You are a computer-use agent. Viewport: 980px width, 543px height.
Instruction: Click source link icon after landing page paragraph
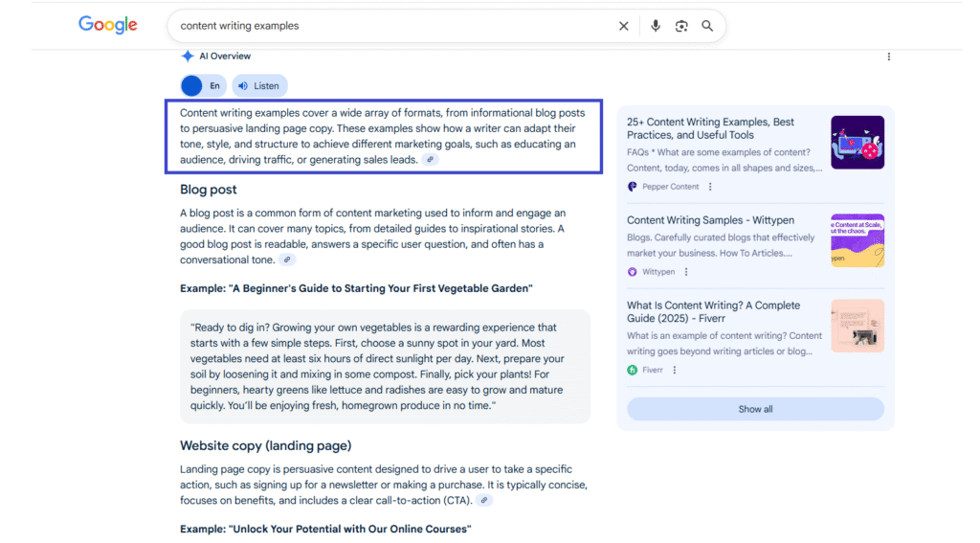coord(484,501)
